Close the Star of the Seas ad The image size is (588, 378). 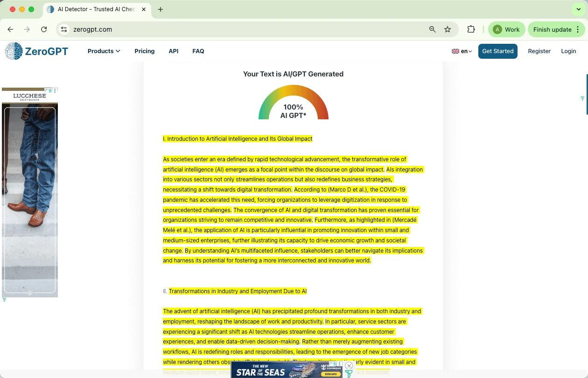pos(349,366)
